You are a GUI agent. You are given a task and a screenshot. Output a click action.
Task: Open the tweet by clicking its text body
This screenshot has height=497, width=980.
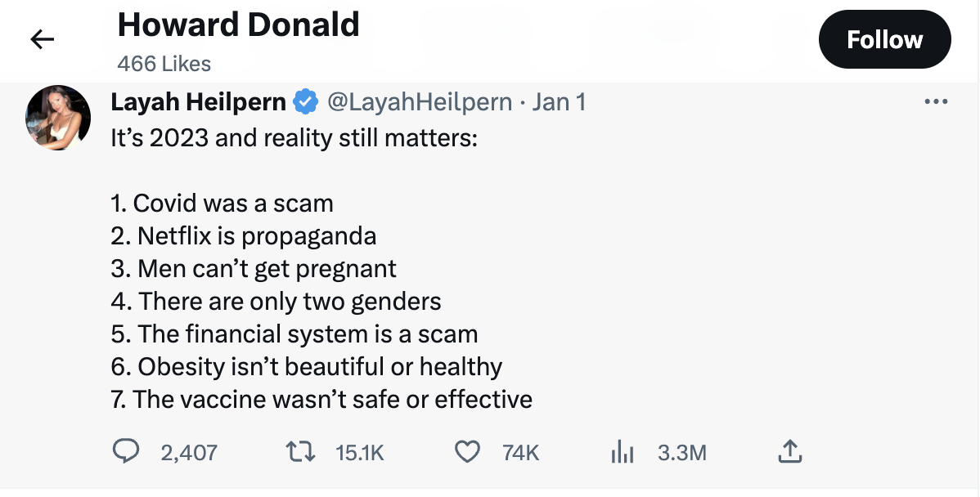[x=321, y=301]
